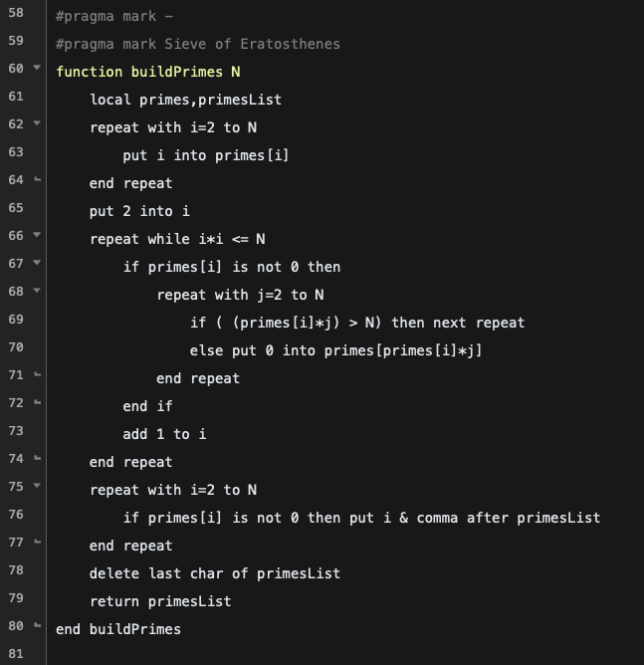The height and width of the screenshot is (665, 644).
Task: Click the 'return primesList' line
Action: (x=159, y=601)
